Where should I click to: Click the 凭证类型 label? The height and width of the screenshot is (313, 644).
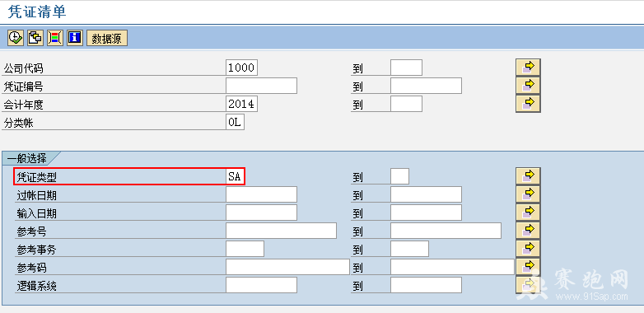[x=36, y=177]
